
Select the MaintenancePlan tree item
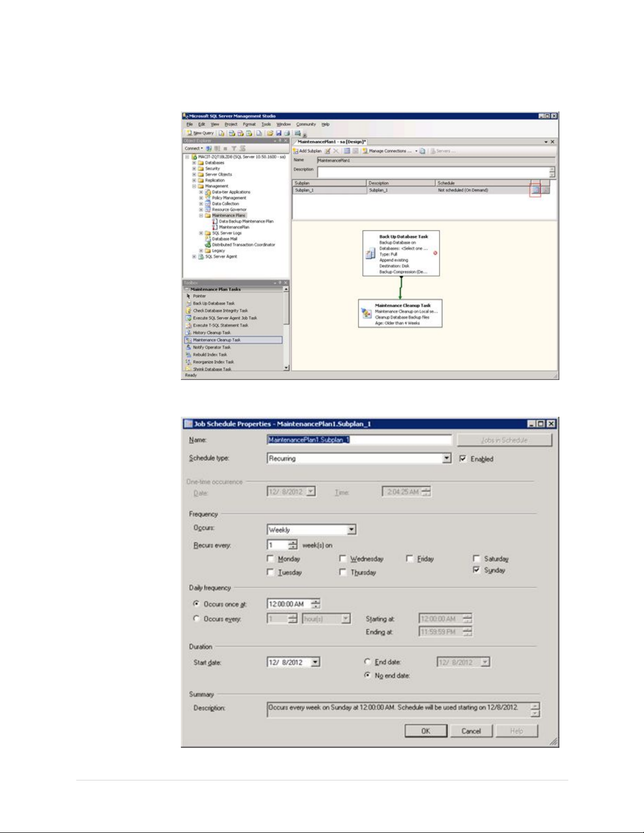coord(230,227)
